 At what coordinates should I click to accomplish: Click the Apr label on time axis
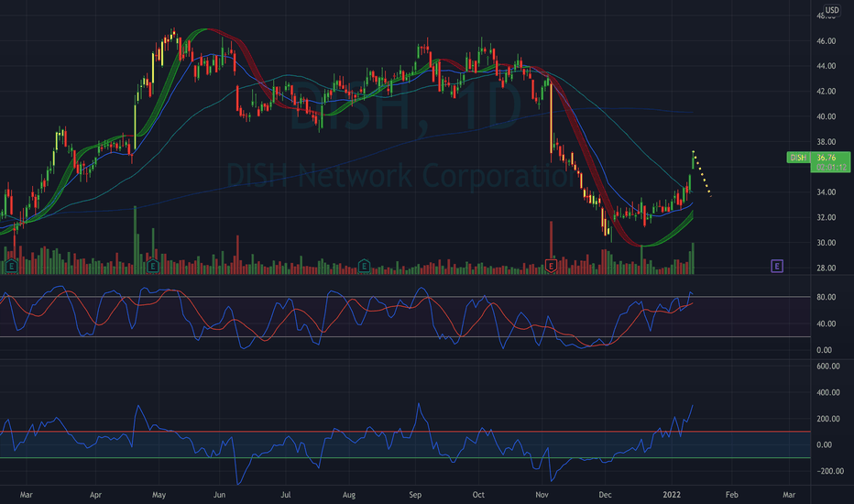coord(95,495)
